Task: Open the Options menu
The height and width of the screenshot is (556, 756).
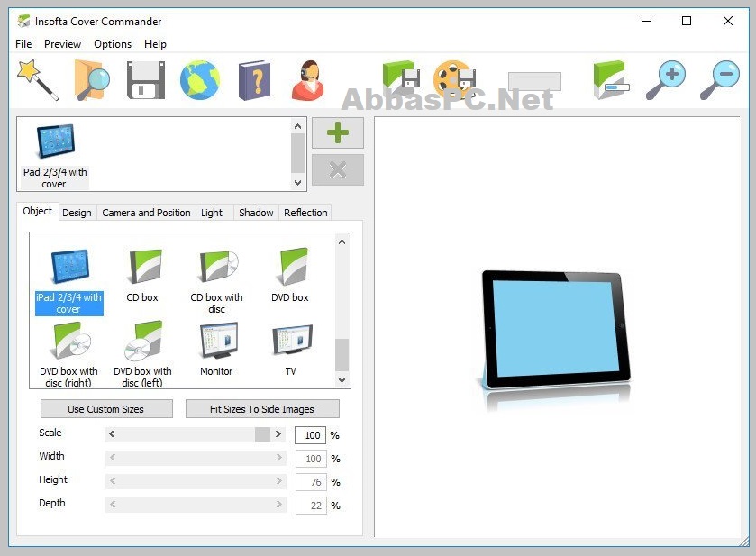Action: (113, 44)
